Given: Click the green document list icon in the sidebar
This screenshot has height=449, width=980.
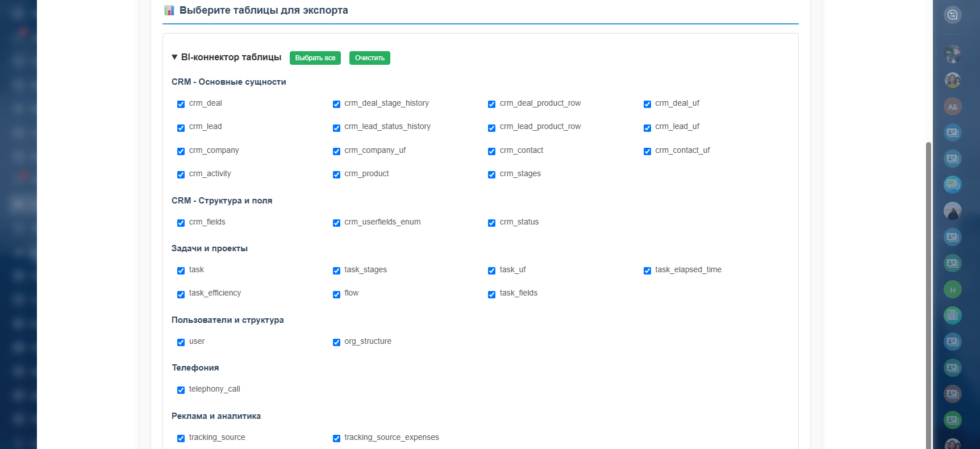Looking at the screenshot, I should pos(953,315).
